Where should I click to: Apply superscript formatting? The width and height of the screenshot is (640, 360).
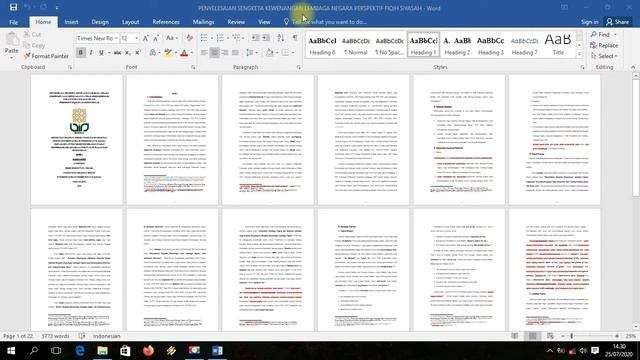click(x=138, y=53)
